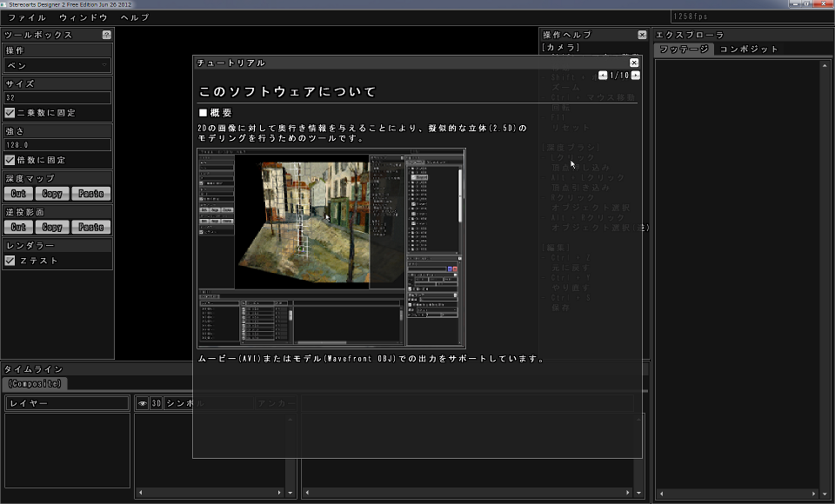Click the タイムライン panel title
The image size is (835, 504).
(x=34, y=369)
